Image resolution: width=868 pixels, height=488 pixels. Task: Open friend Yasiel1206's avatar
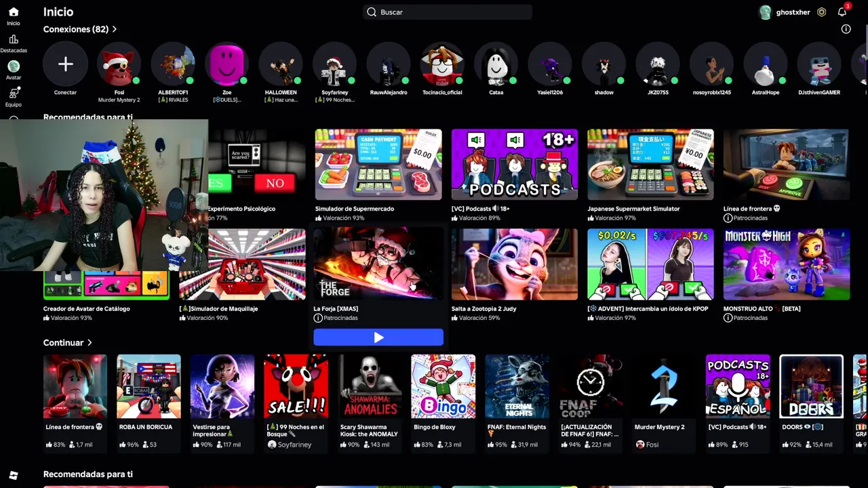pyautogui.click(x=550, y=64)
